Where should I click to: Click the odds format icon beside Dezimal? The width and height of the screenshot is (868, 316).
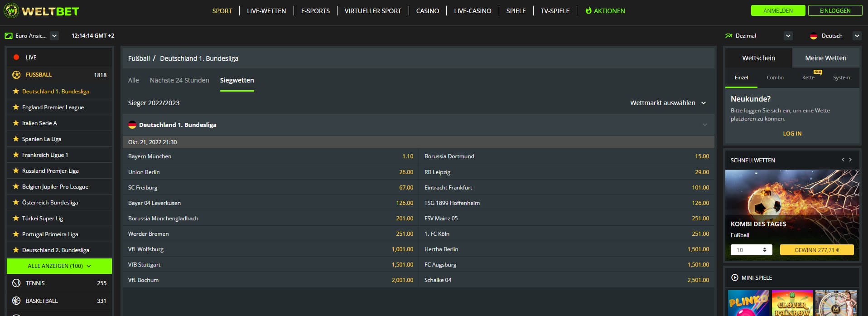pyautogui.click(x=729, y=35)
